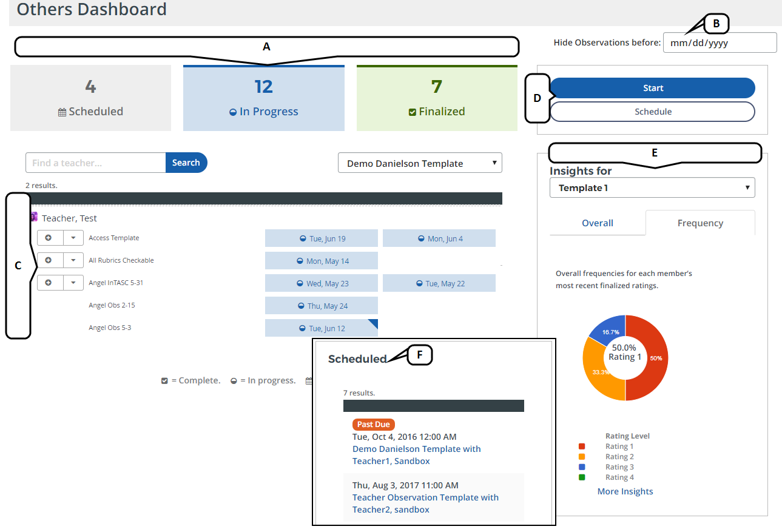
Task: Click the half-circle icon on the In Progress tile
Action: (x=233, y=112)
